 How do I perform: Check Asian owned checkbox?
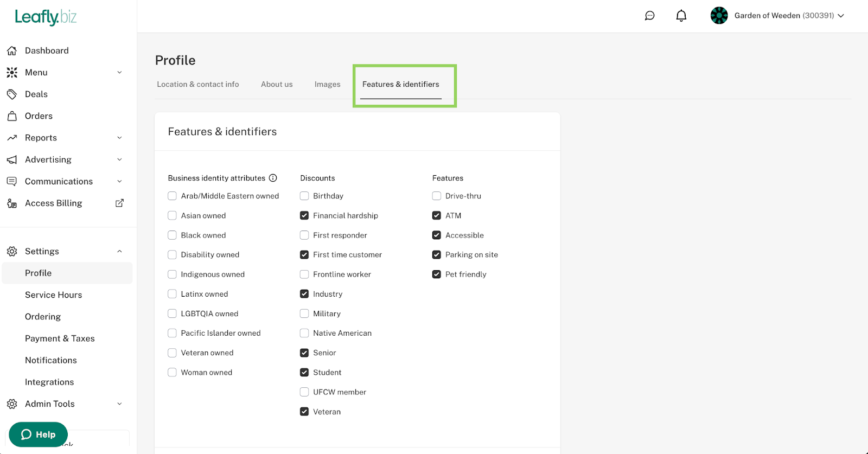[172, 215]
